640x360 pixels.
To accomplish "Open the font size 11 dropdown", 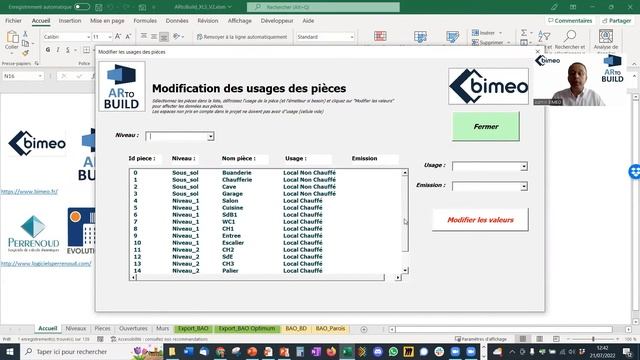I will (x=110, y=37).
